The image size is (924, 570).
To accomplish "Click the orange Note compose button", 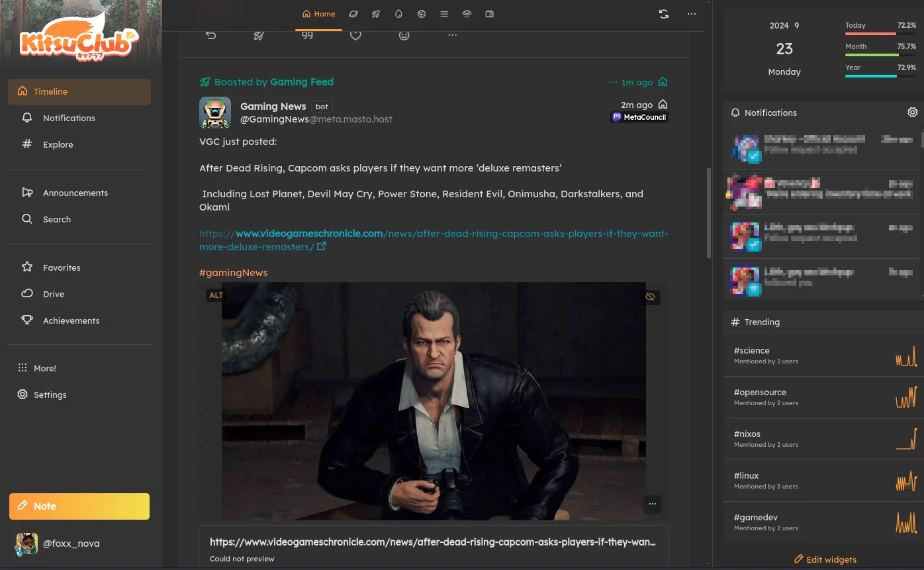I will tap(79, 506).
